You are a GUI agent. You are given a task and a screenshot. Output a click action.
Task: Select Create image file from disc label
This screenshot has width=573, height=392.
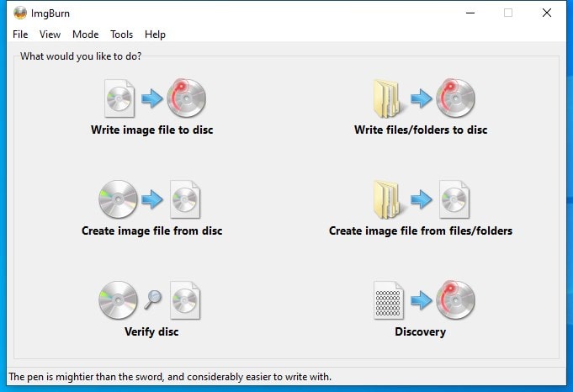point(152,230)
